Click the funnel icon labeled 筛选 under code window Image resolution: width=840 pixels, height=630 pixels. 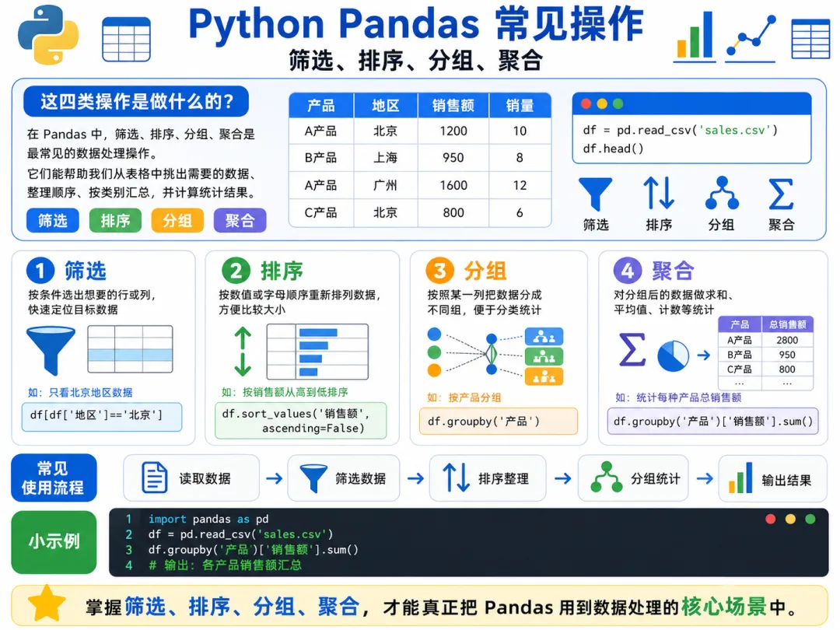point(595,194)
